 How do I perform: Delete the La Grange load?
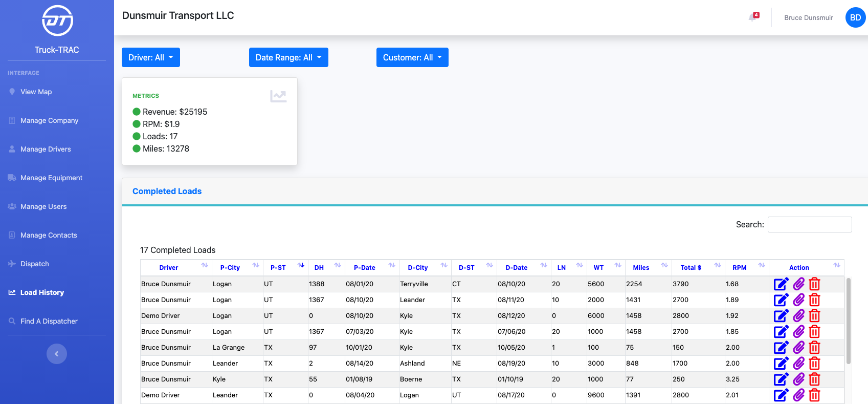[x=815, y=347]
